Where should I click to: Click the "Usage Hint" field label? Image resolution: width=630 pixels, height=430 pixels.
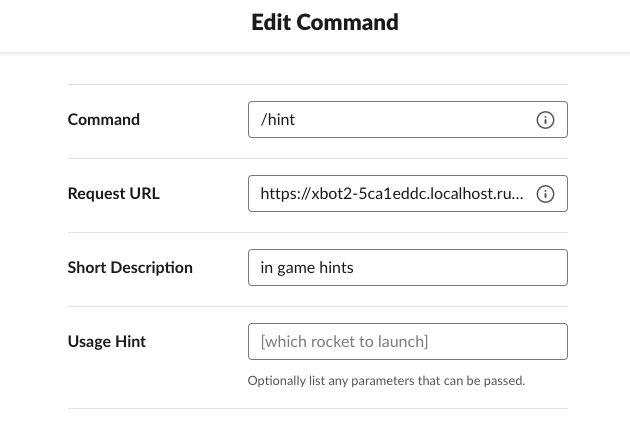107,341
